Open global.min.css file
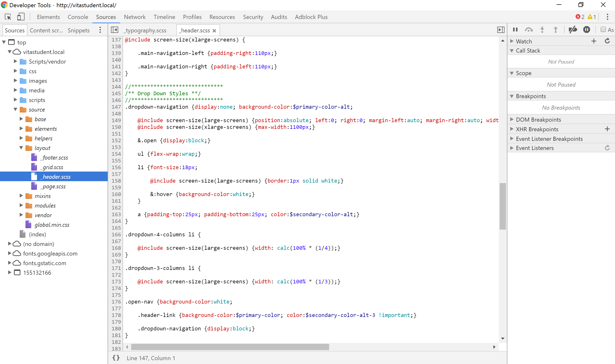615x364 pixels. coord(52,225)
